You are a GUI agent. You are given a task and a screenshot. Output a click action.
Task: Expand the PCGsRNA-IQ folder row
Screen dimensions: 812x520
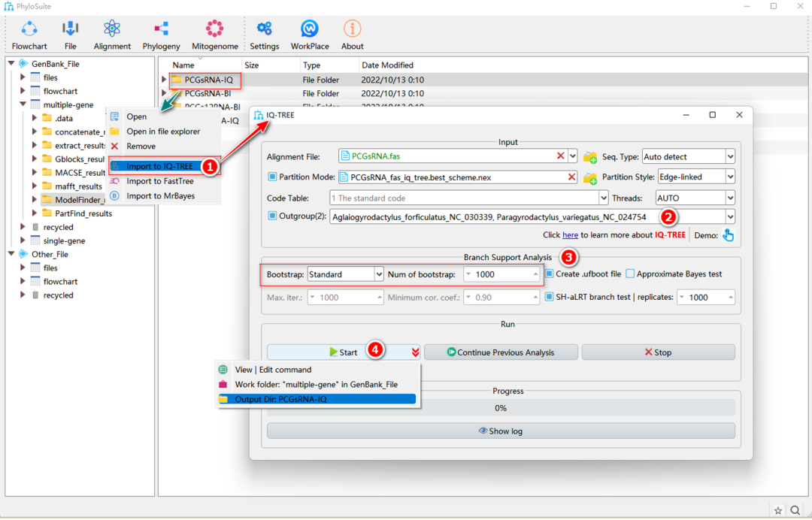(164, 80)
